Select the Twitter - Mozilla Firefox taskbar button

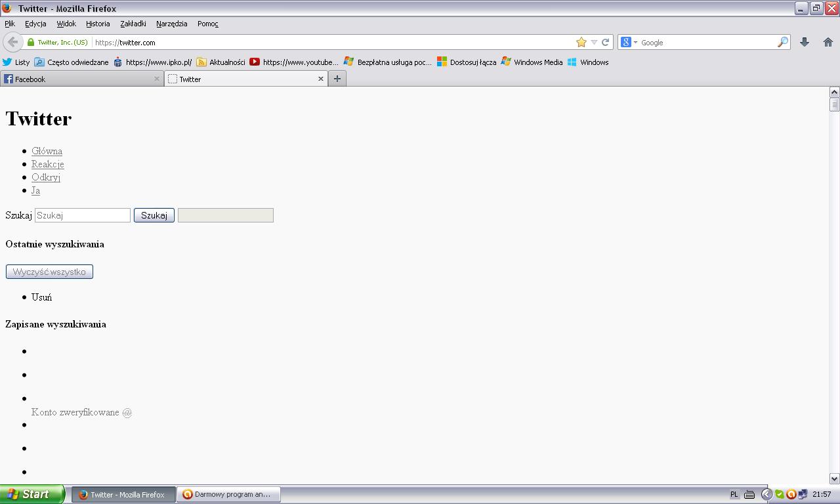pos(123,495)
